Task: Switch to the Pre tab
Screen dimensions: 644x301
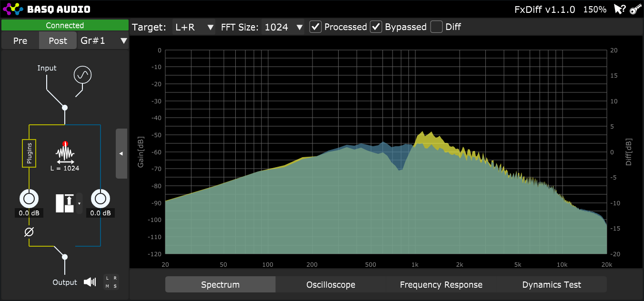Action: pos(20,41)
